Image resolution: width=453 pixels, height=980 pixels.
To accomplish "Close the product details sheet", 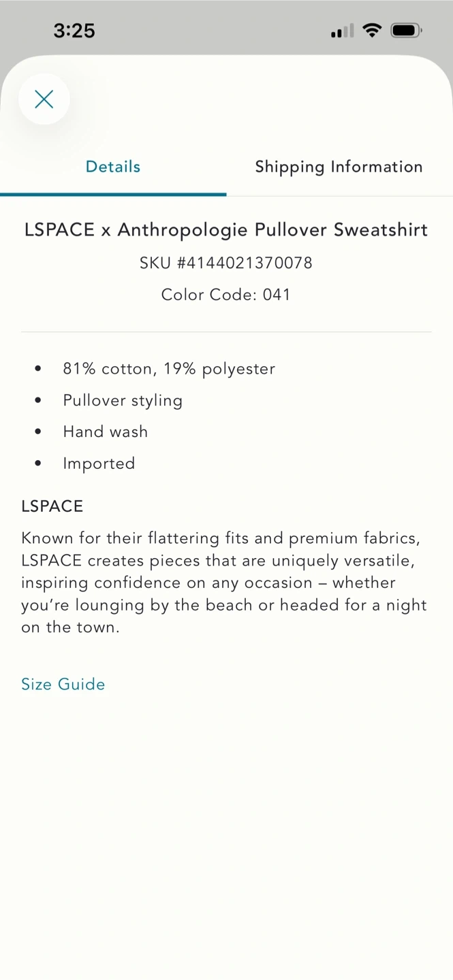I will pos(44,99).
